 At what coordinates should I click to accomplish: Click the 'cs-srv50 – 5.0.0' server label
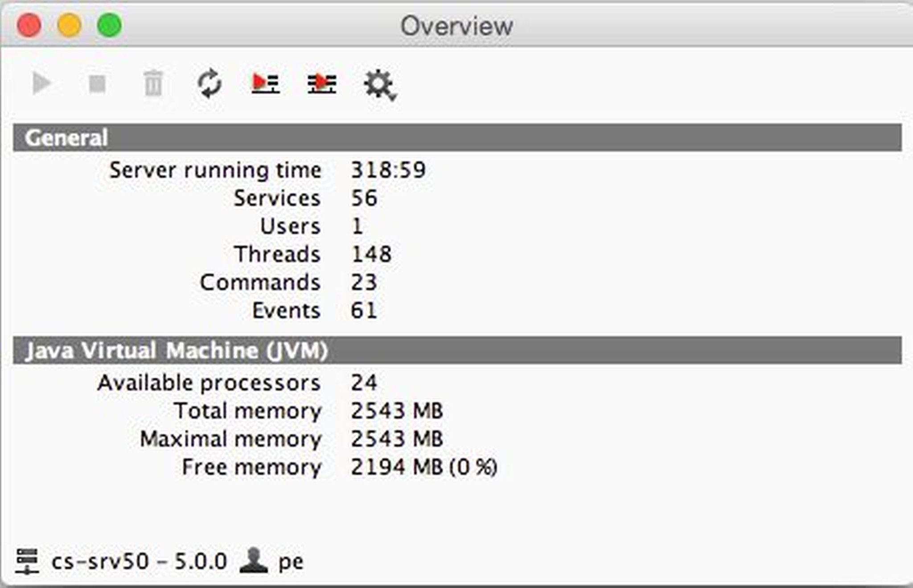pyautogui.click(x=139, y=561)
